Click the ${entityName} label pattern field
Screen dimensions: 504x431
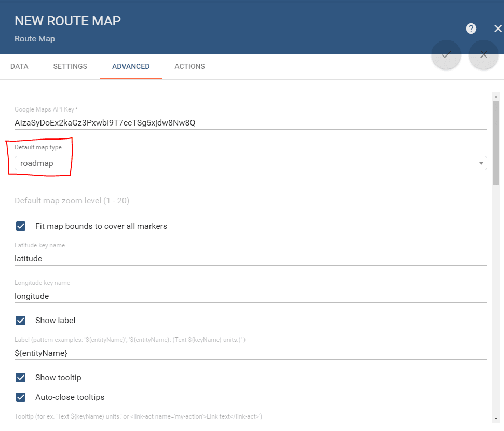(250, 353)
